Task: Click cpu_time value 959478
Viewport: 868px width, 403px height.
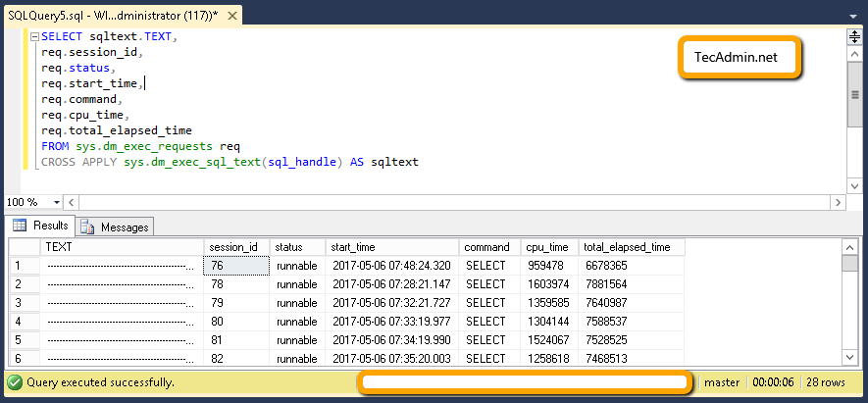Action: (x=549, y=266)
